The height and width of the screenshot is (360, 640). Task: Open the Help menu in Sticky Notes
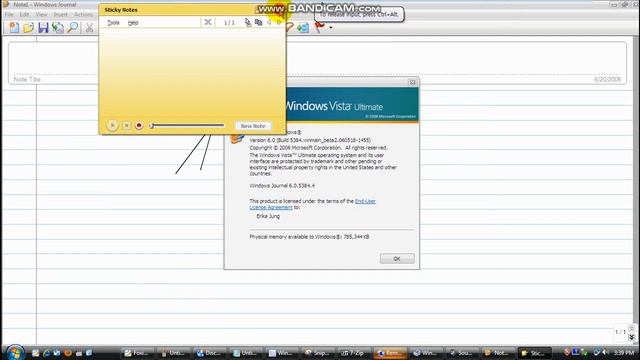pos(133,23)
